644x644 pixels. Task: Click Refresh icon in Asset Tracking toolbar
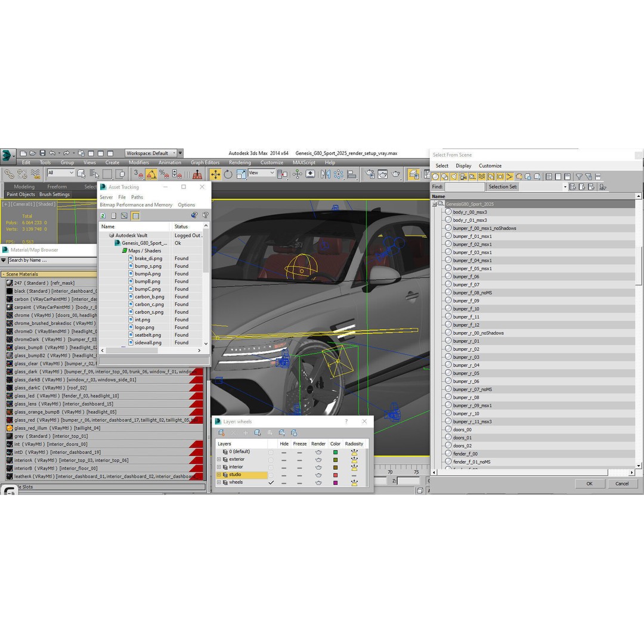pyautogui.click(x=103, y=216)
